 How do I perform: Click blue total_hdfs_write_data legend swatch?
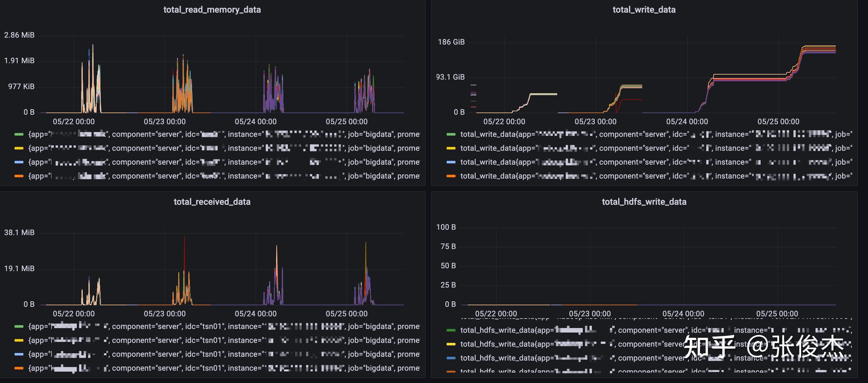pos(451,358)
